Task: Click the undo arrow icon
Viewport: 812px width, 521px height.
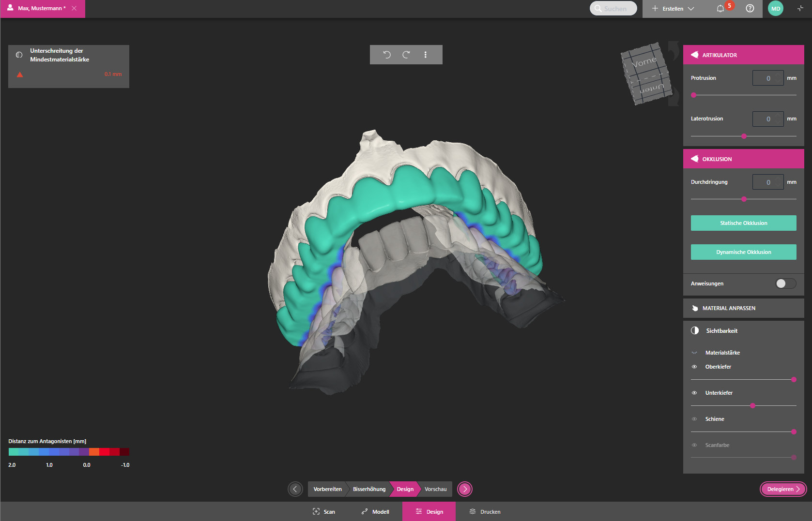Action: click(386, 55)
